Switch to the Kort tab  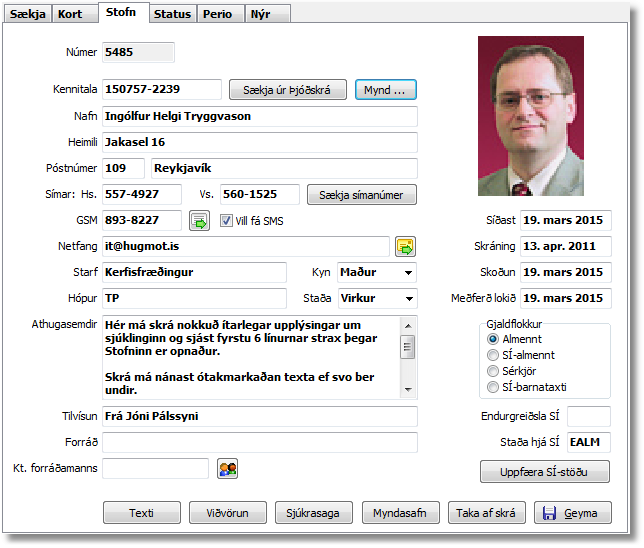click(75, 14)
